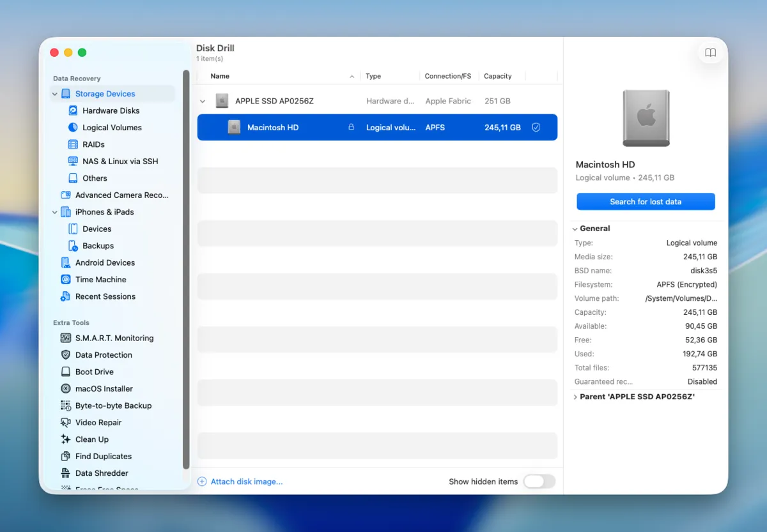Click the Backups icon
This screenshot has height=532, width=767.
(73, 246)
